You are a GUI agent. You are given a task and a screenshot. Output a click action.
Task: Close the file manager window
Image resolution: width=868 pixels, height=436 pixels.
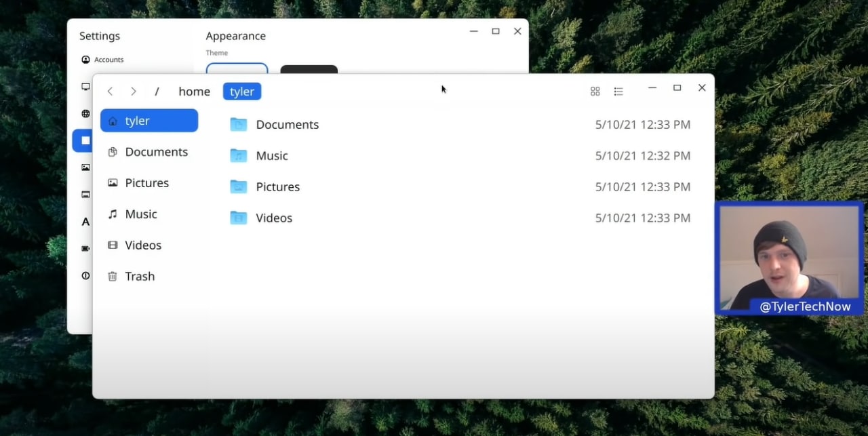tap(702, 88)
